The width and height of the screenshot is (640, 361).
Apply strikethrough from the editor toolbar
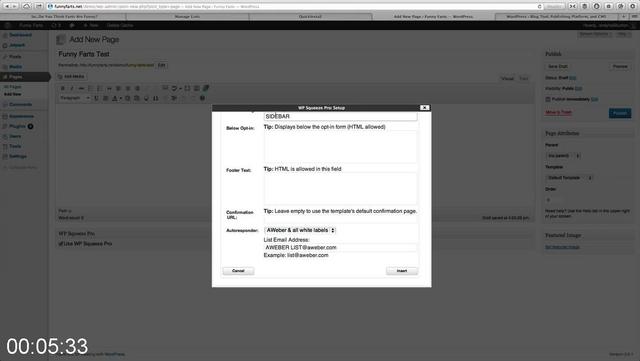(81, 88)
